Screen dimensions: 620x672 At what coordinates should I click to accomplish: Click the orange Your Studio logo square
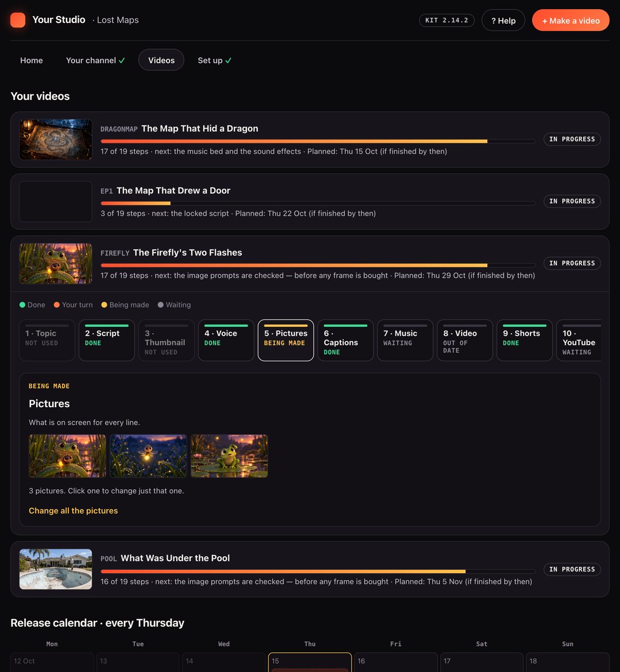18,20
